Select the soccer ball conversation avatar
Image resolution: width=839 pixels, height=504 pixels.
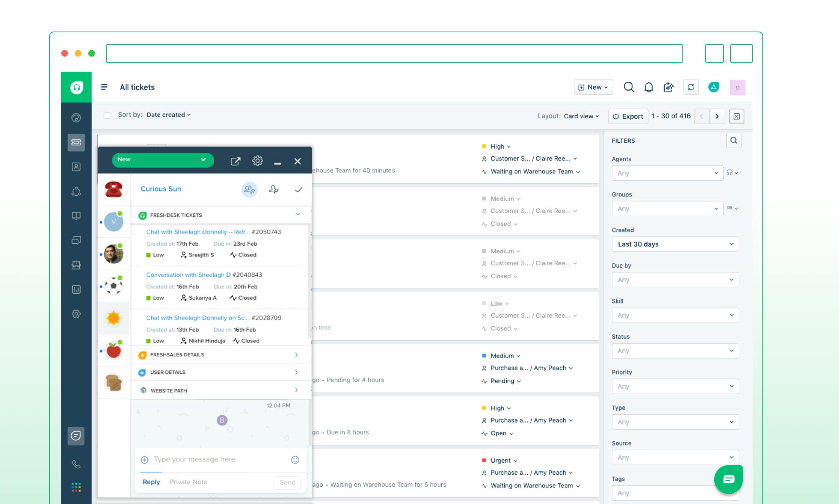tap(113, 286)
